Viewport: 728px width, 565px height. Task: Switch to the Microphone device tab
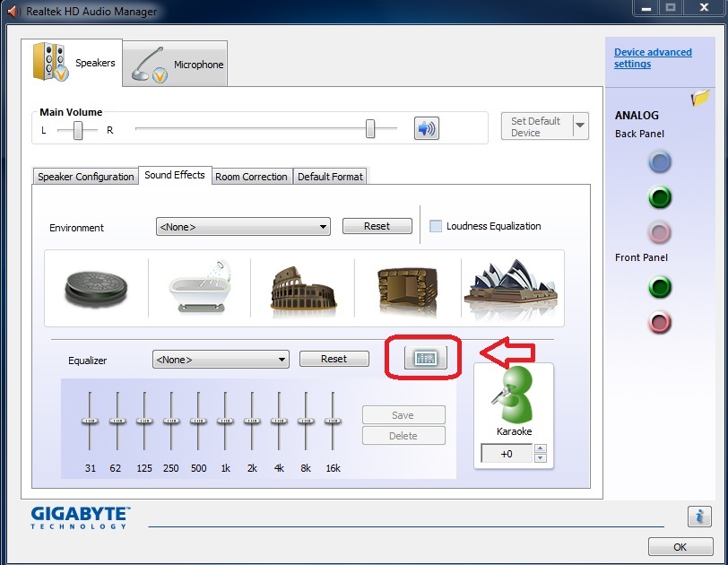coord(175,64)
